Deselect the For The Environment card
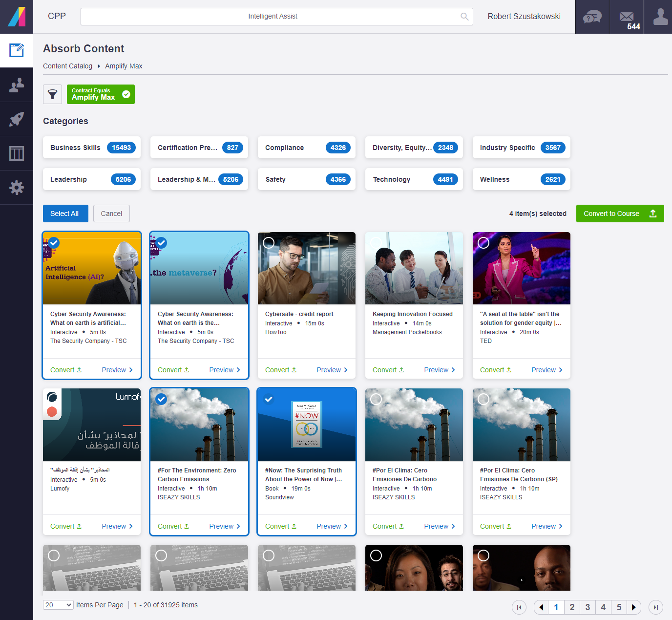Viewport: 672px width, 620px height. point(161,399)
